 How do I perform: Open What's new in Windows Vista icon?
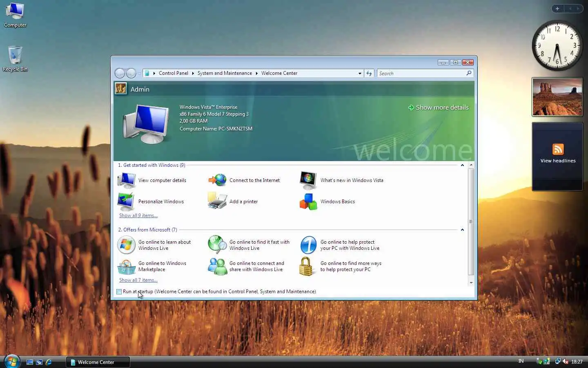click(x=308, y=180)
